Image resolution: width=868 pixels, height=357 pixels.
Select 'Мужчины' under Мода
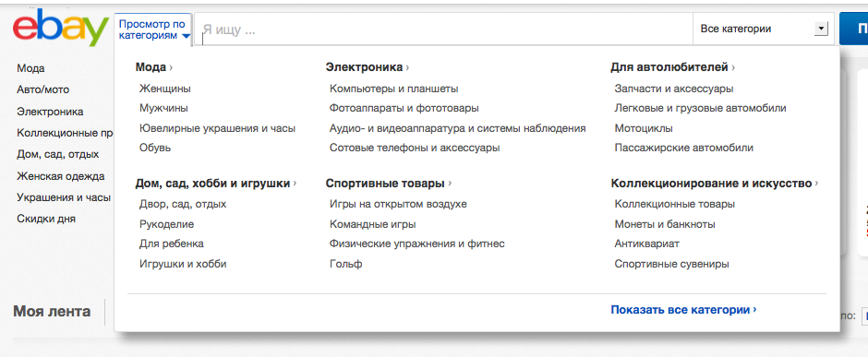click(163, 108)
